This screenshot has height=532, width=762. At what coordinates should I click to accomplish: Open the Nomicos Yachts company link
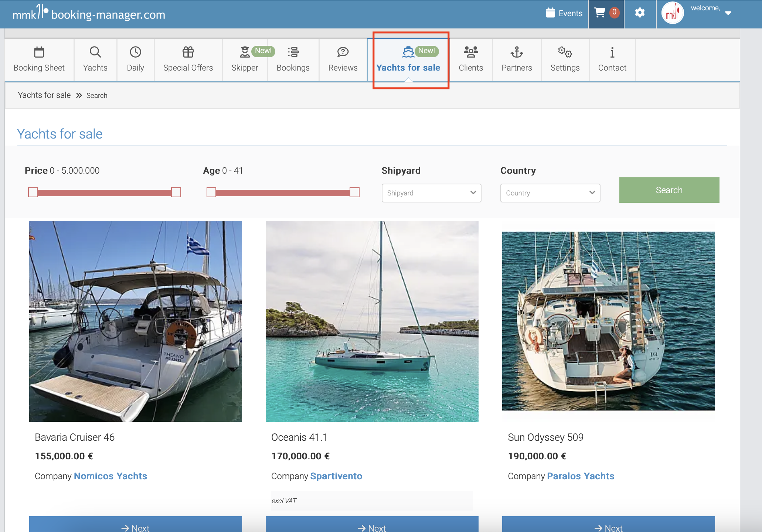tap(110, 476)
